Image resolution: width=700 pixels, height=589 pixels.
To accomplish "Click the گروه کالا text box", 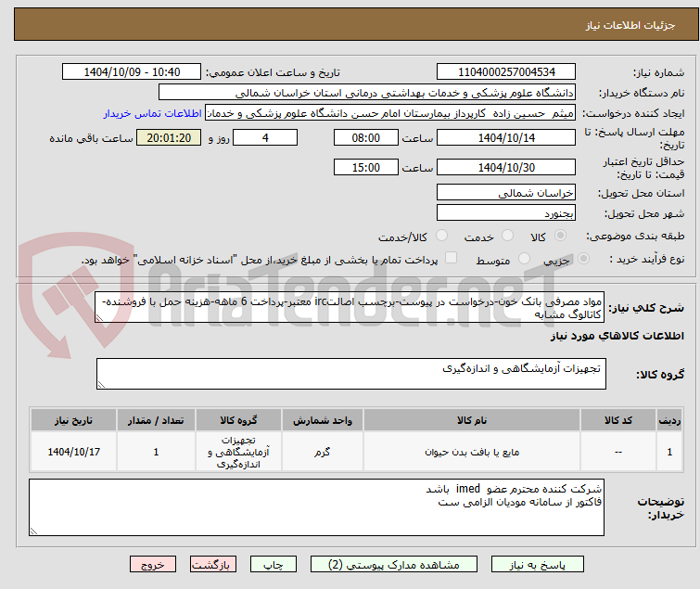I will coord(351,374).
